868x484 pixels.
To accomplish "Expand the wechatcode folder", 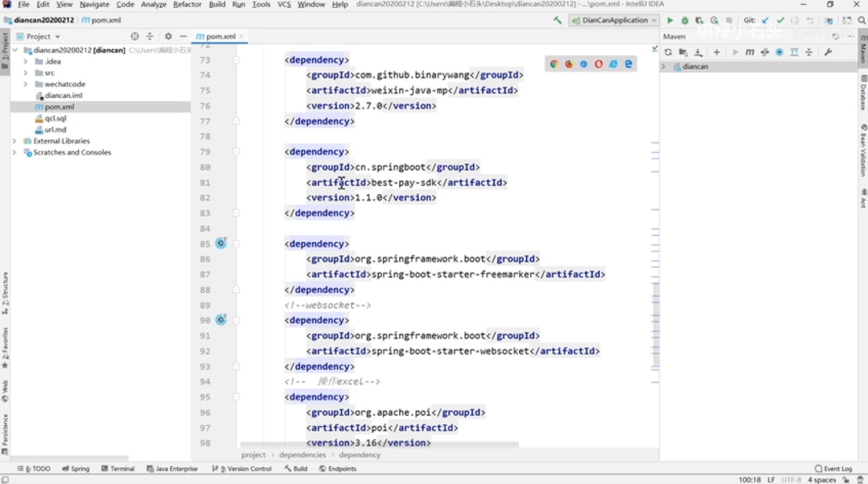I will point(26,84).
